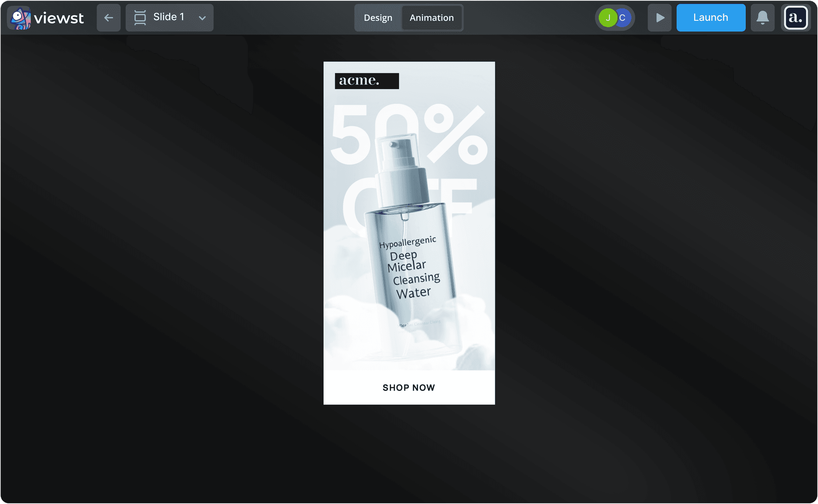
Task: Click the slide frame icon beside Slide 1
Action: (x=140, y=18)
